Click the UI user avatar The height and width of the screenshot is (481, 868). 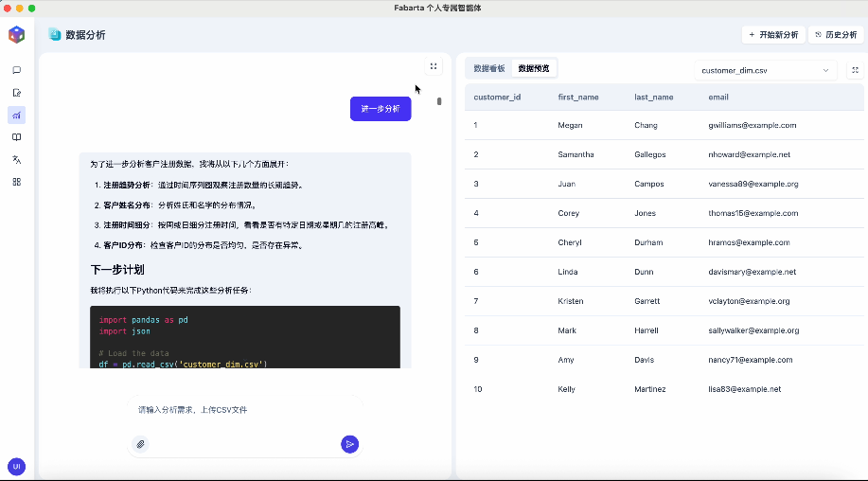tap(17, 467)
